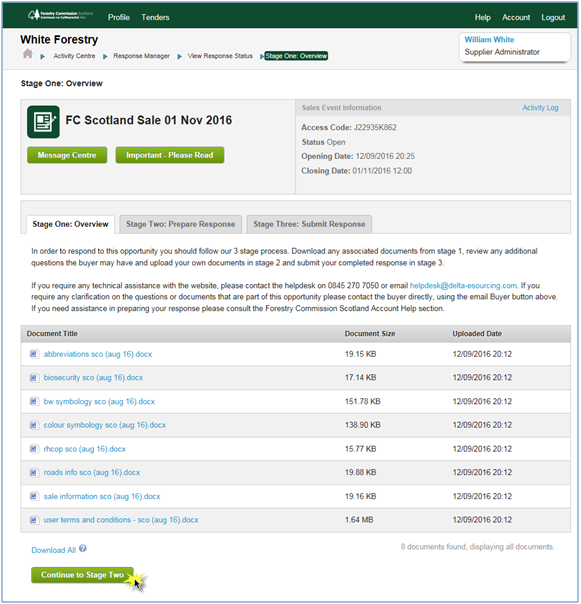Click the Download All link
This screenshot has height=604, width=581.
[54, 550]
